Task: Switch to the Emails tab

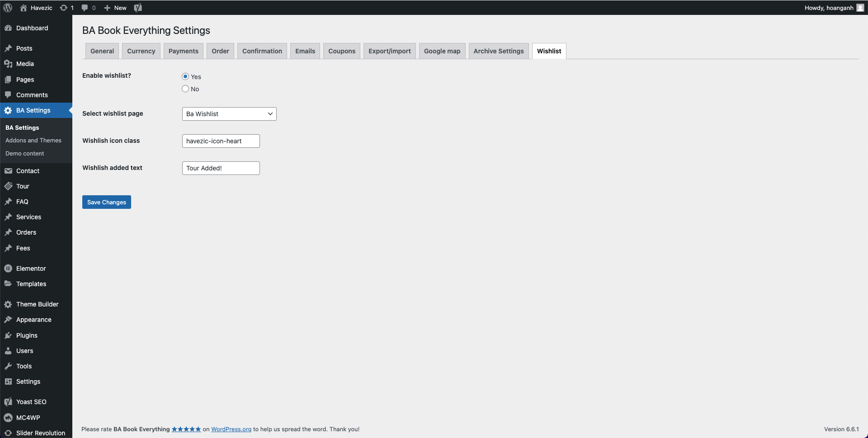Action: click(x=305, y=51)
